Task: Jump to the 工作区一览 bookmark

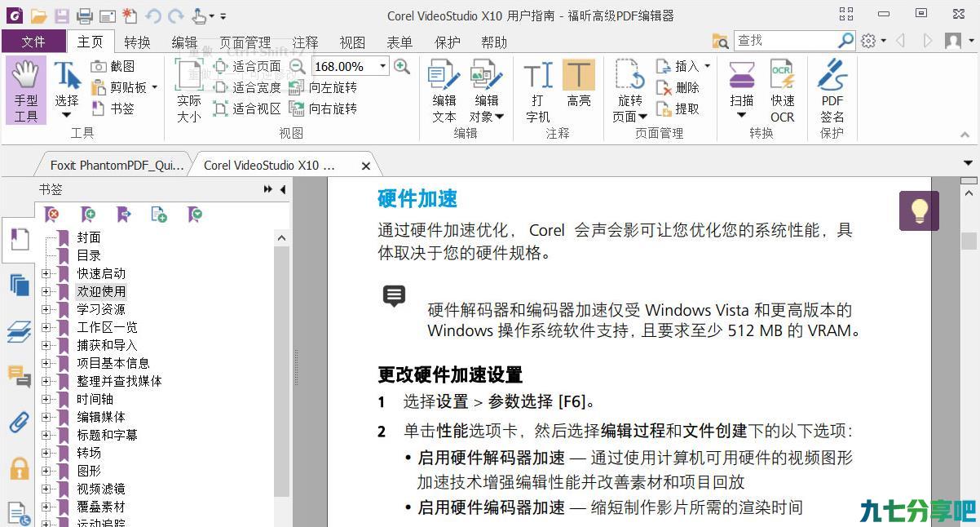Action: [108, 327]
